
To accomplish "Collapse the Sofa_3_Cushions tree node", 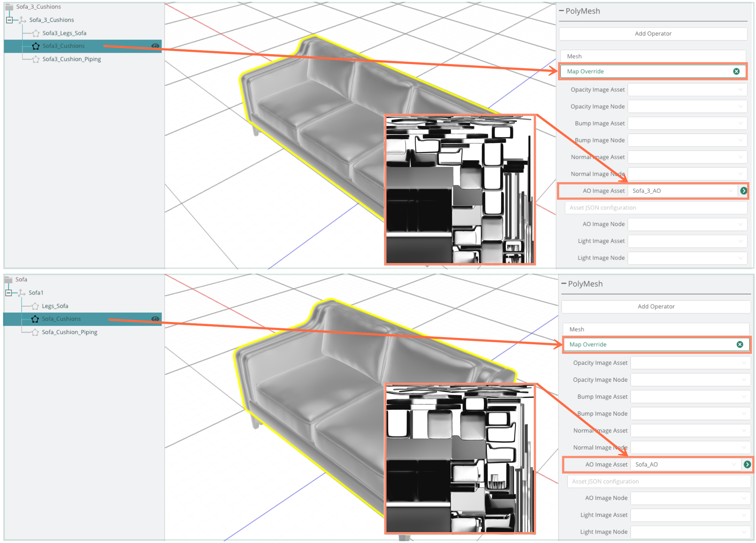I will pyautogui.click(x=10, y=20).
